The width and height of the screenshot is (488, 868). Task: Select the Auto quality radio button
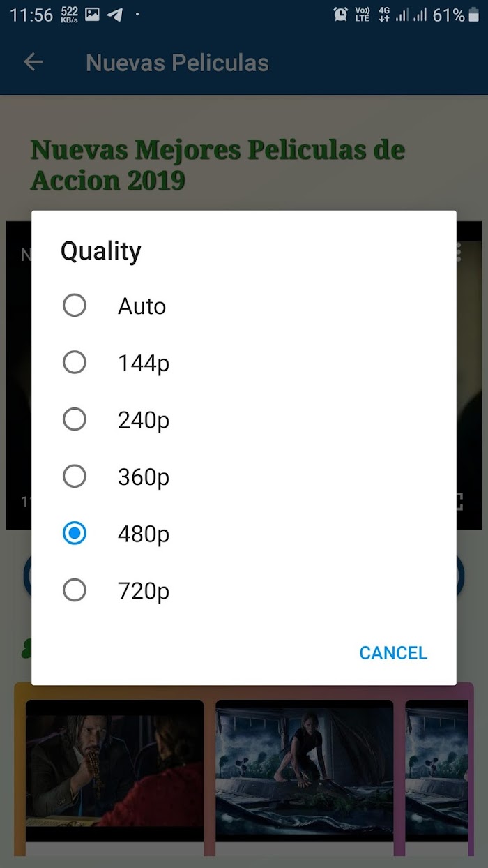pyautogui.click(x=75, y=305)
